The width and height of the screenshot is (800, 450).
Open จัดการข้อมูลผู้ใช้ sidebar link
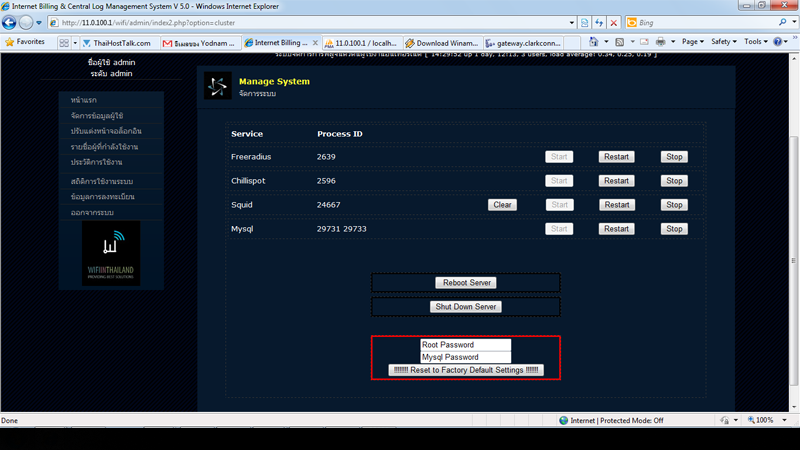pos(97,116)
